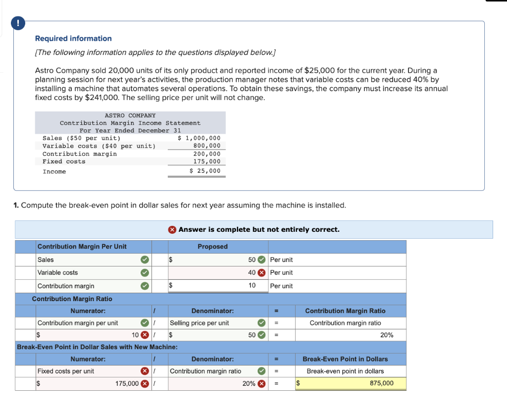507x420 pixels.
Task: Select the 875,000 break-even result cell
Action: [x=351, y=383]
